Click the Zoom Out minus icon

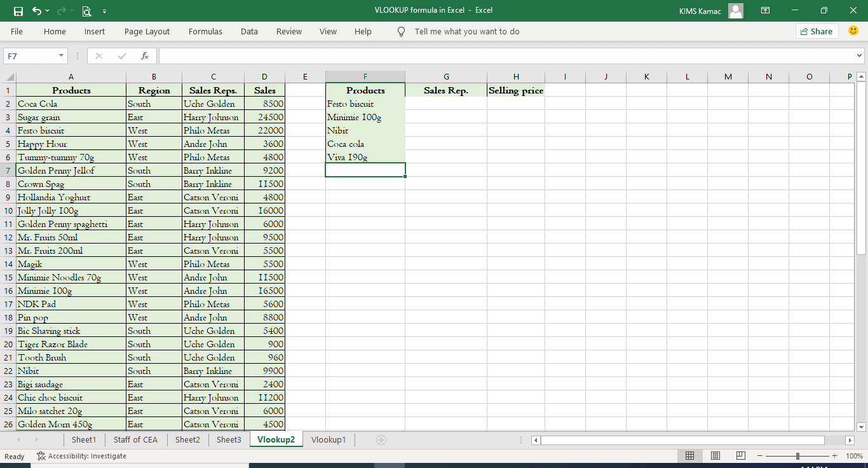(x=760, y=455)
